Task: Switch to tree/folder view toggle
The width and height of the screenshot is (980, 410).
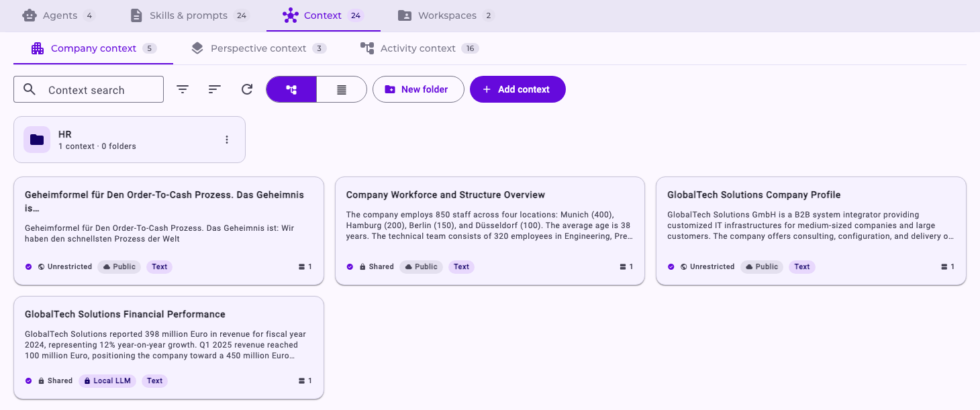Action: 291,89
